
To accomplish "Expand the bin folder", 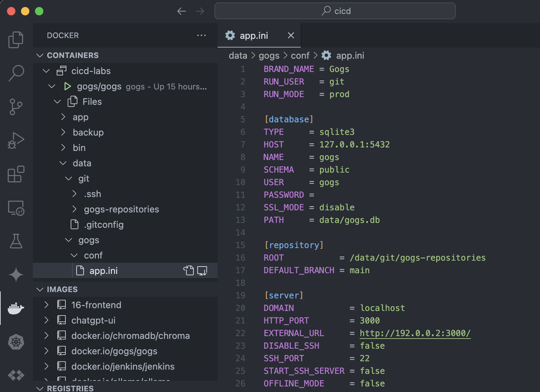I will tap(63, 148).
